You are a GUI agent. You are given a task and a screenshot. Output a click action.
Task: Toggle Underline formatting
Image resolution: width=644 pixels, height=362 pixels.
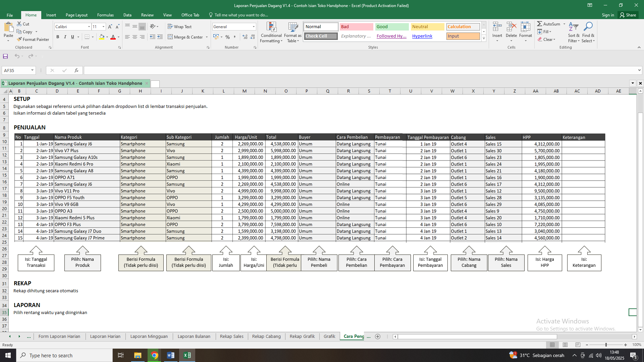pyautogui.click(x=72, y=37)
